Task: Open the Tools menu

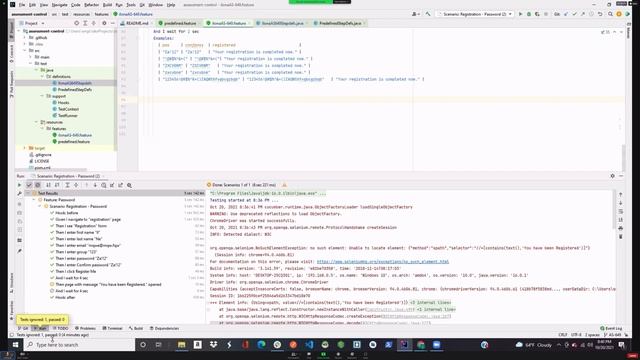Action: 131,5
